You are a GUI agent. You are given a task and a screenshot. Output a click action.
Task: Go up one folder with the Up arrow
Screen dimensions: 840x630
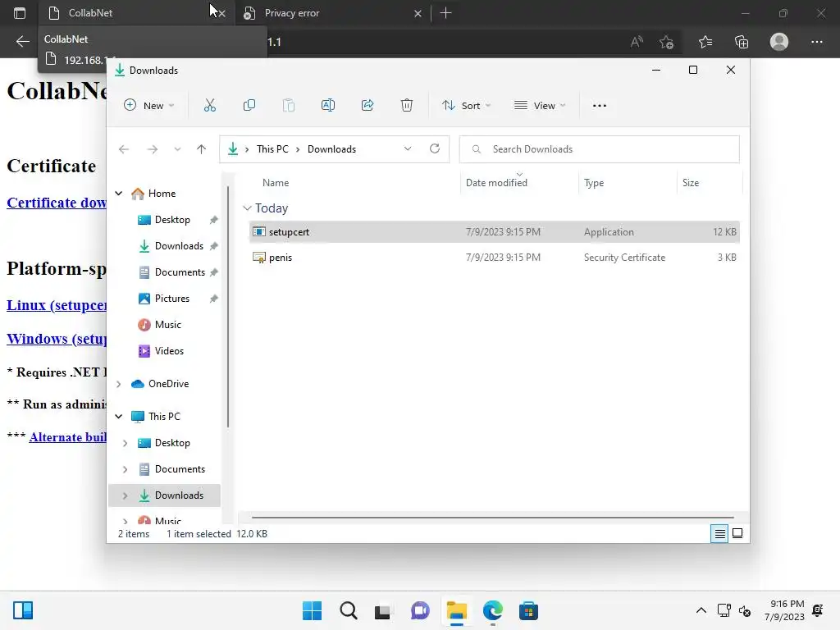coord(202,149)
